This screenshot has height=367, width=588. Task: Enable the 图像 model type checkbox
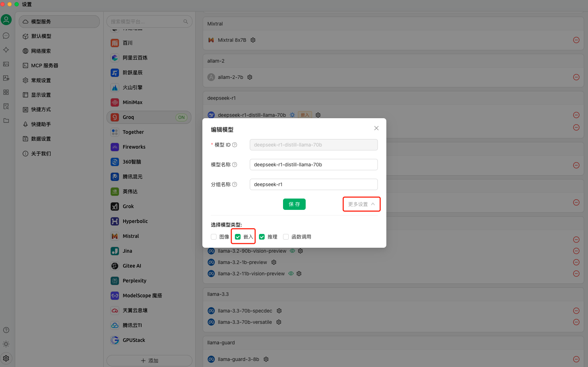point(213,236)
